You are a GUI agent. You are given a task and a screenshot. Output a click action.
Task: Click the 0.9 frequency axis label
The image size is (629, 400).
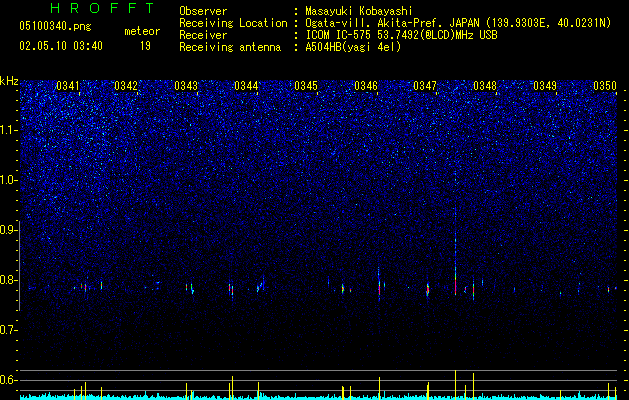[x=8, y=230]
